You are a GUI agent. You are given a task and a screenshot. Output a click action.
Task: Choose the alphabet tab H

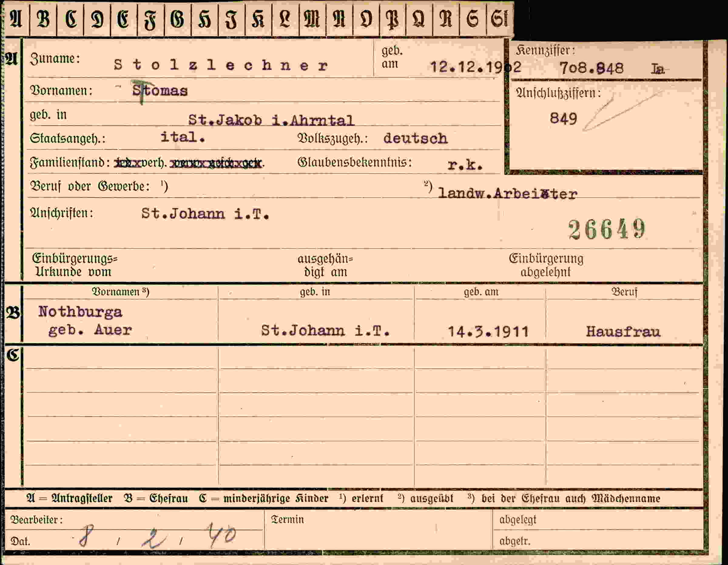(x=205, y=19)
